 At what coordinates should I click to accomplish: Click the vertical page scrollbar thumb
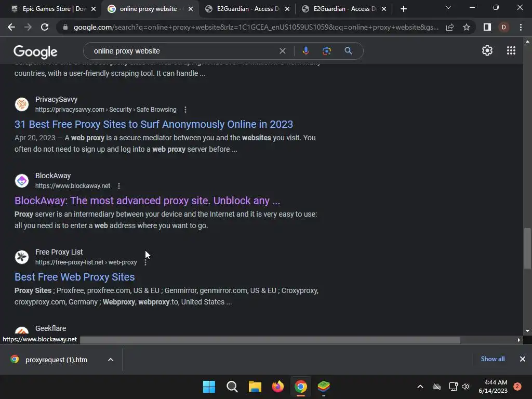pyautogui.click(x=527, y=248)
